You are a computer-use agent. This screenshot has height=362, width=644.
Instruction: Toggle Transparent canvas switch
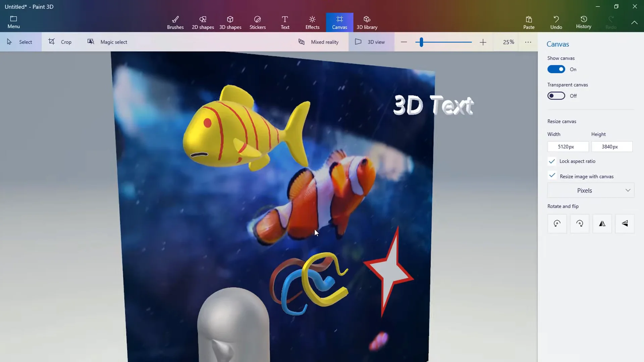pyautogui.click(x=556, y=96)
